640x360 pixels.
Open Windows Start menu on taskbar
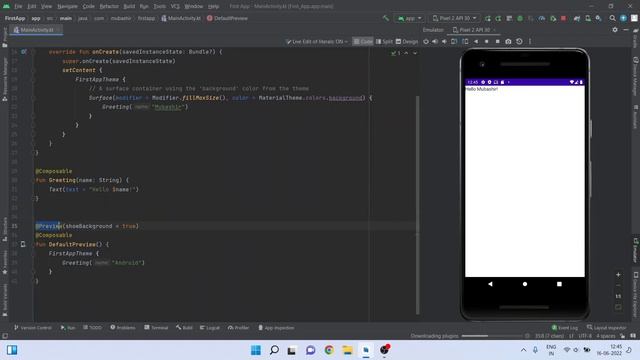(x=256, y=350)
